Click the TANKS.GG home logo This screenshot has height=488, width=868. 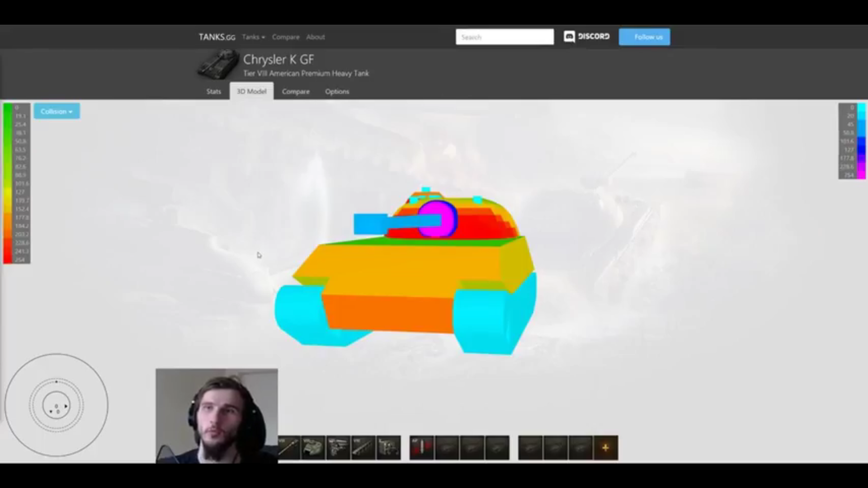point(217,37)
